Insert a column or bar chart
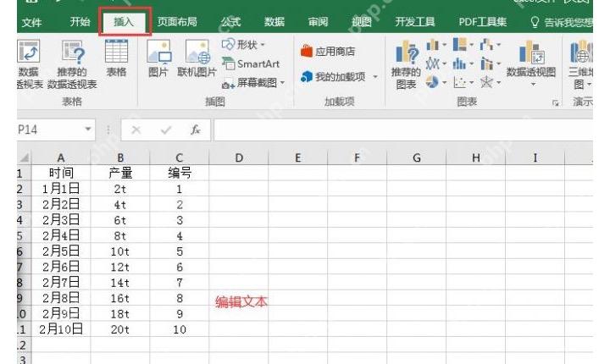Image resolution: width=610 pixels, height=364 pixels. [x=435, y=45]
